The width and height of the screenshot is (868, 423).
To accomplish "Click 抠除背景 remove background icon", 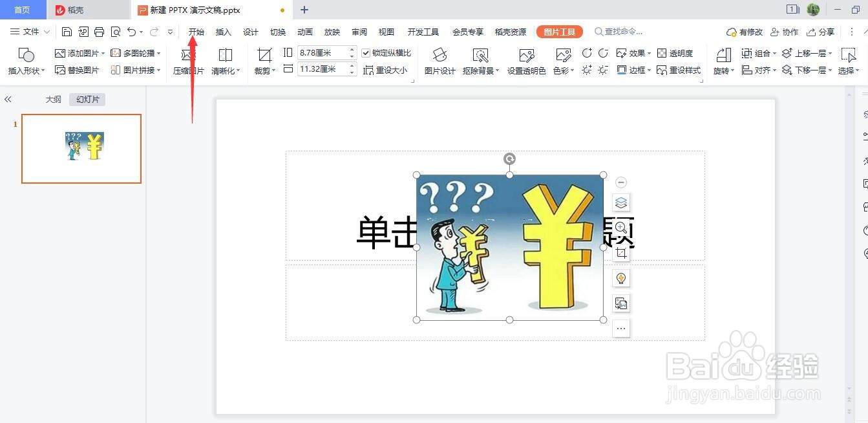I will pyautogui.click(x=481, y=61).
